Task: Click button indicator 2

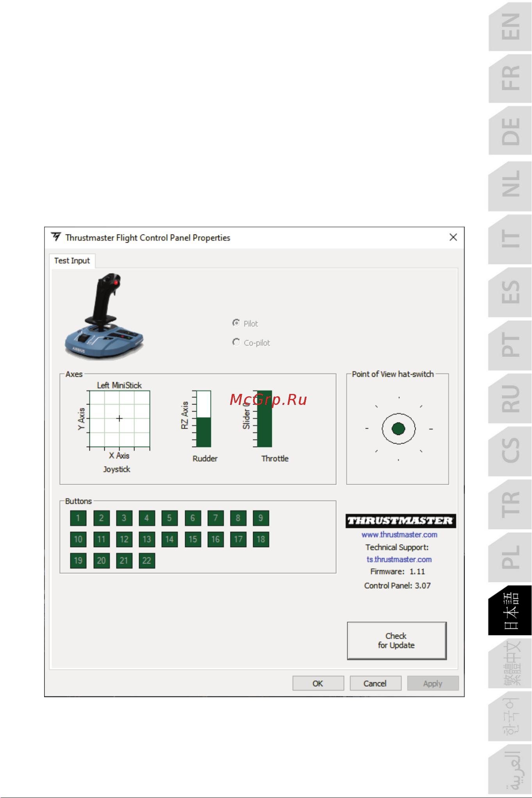Action: click(x=101, y=518)
